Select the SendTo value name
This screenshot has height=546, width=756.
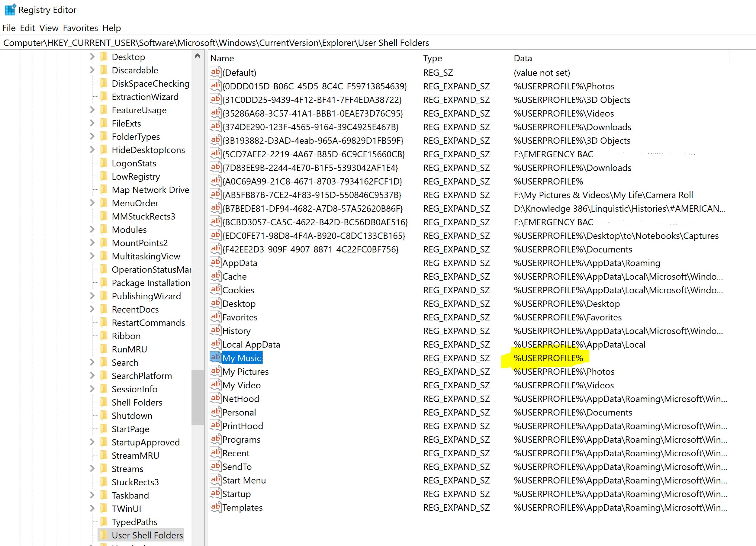click(x=237, y=467)
